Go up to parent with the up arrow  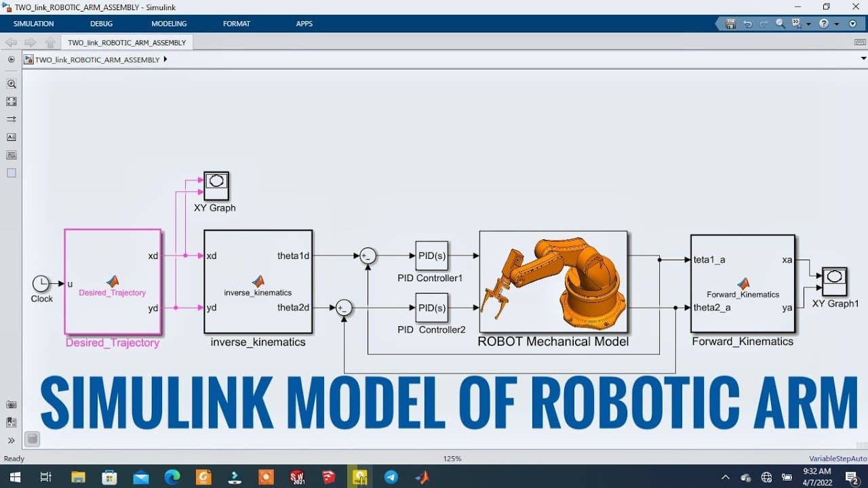point(50,42)
